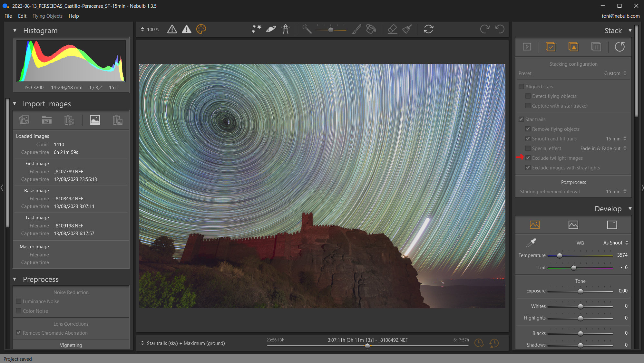Select the eraser tool
The width and height of the screenshot is (644, 363).
[392, 29]
